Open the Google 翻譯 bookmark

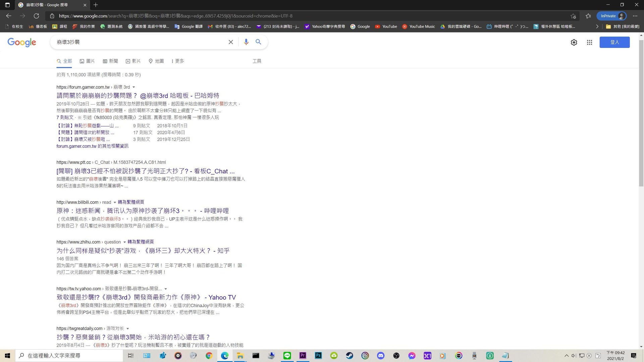pyautogui.click(x=189, y=26)
